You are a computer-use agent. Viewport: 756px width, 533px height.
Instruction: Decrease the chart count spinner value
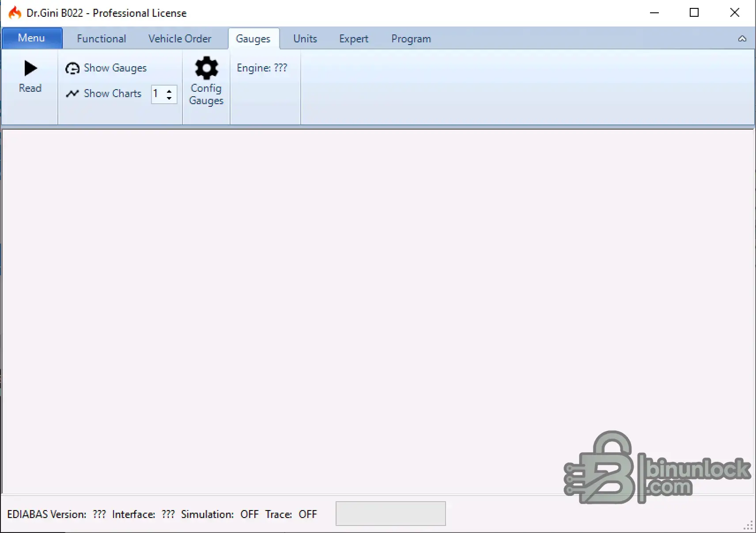[x=169, y=98]
